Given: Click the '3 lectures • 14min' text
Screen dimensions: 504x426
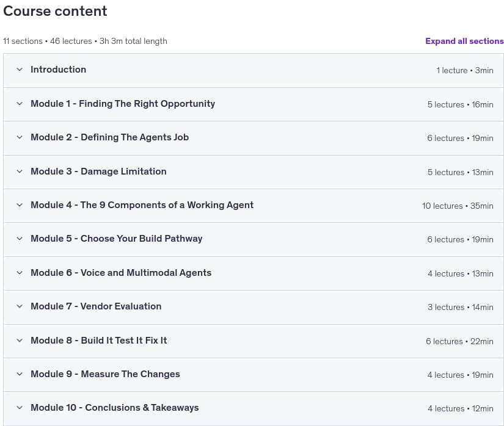Looking at the screenshot, I should pyautogui.click(x=460, y=308).
